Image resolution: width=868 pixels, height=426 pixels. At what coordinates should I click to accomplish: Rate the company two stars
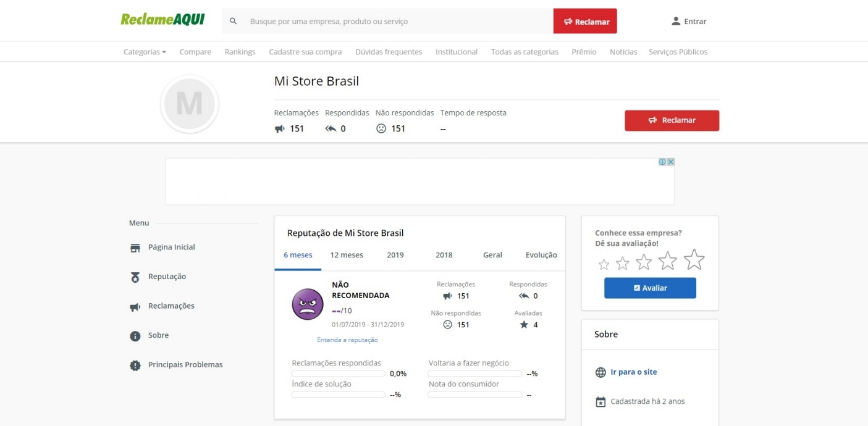point(623,264)
